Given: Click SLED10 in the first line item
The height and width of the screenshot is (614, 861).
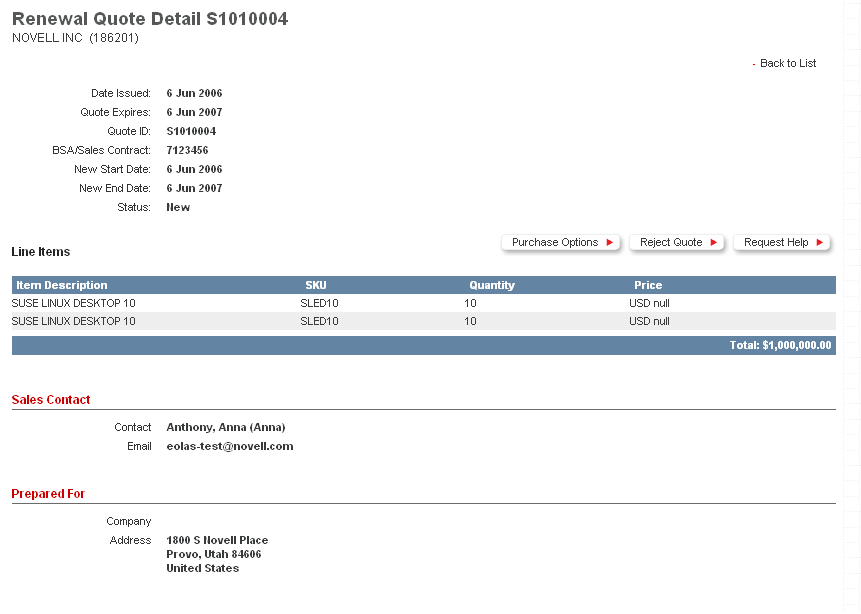Looking at the screenshot, I should pyautogui.click(x=319, y=303).
